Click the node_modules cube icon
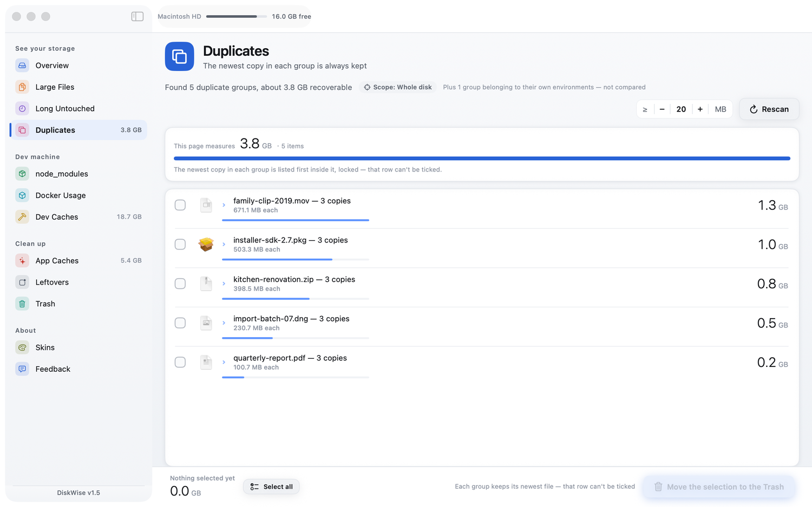812x507 pixels. 22,174
